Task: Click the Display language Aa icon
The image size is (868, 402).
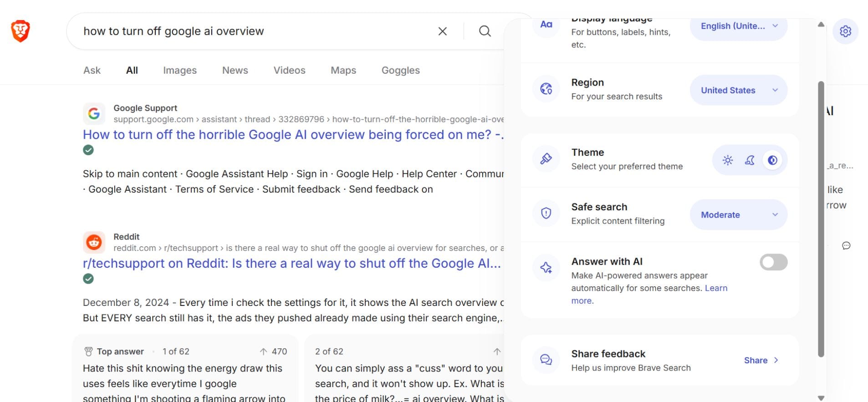Action: pyautogui.click(x=546, y=25)
